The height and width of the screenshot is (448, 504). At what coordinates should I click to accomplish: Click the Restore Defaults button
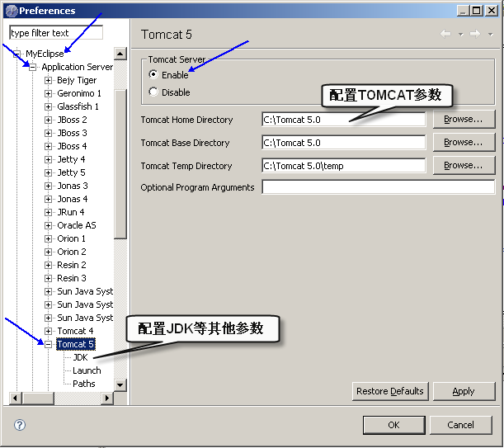point(389,391)
